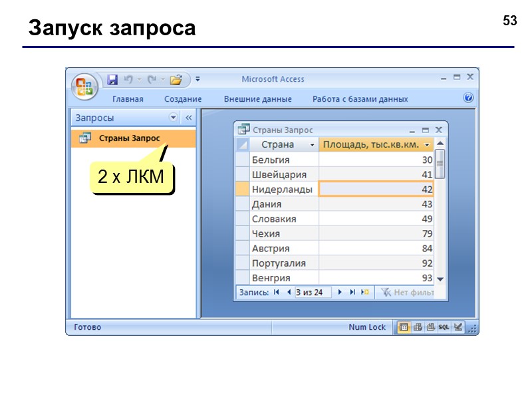Click the record number box 3 из 24
The width and height of the screenshot is (532, 399).
point(313,292)
